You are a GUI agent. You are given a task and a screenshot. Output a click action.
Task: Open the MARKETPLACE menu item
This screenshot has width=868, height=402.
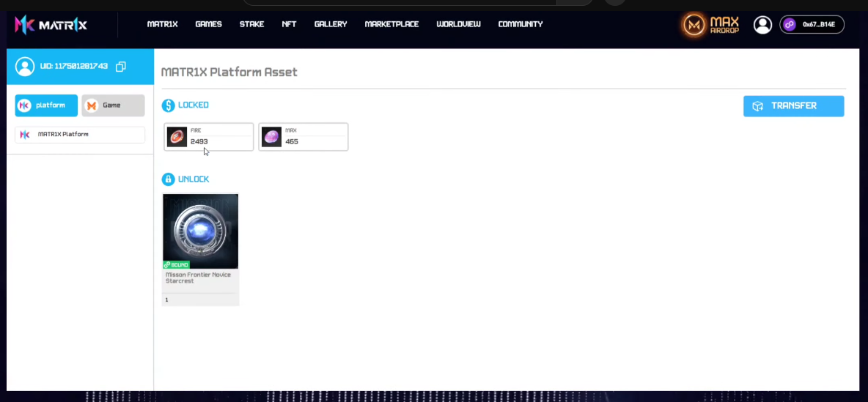point(391,24)
